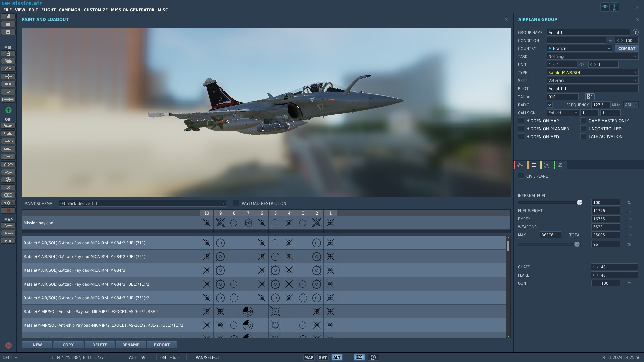Open the trigger zone bullseye circle icon
The width and height of the screenshot is (644, 362).
(x=8, y=180)
